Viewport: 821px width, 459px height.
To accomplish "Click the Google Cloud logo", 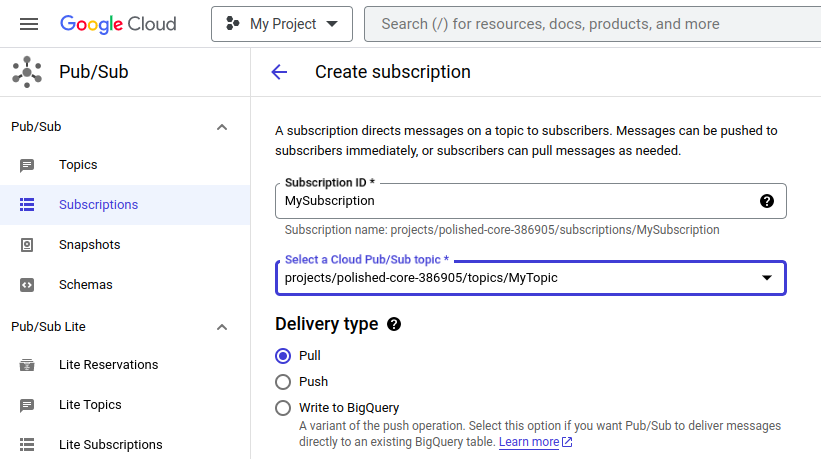I will [x=118, y=24].
